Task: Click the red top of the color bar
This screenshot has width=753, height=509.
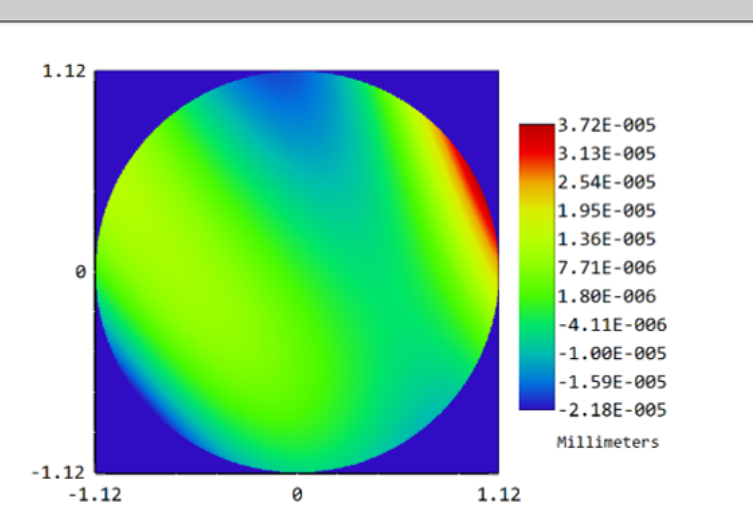Action: click(x=537, y=137)
